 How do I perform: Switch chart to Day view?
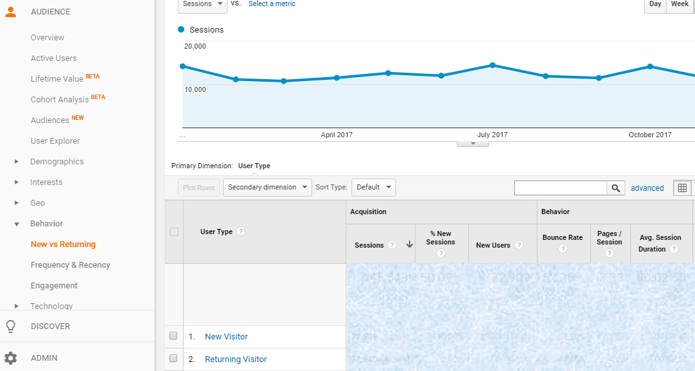(655, 4)
